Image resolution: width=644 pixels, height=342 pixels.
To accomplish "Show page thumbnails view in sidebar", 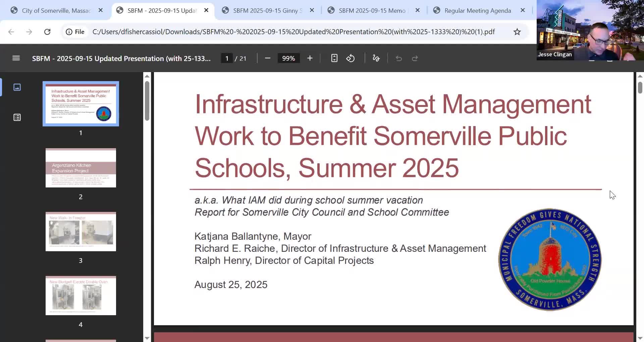I will [x=17, y=87].
